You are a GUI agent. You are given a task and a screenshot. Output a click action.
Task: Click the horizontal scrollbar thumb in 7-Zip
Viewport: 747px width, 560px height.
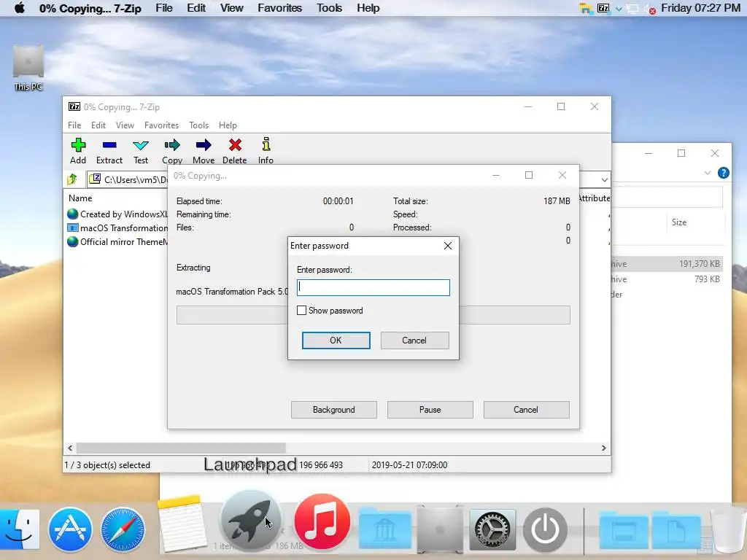(181, 448)
